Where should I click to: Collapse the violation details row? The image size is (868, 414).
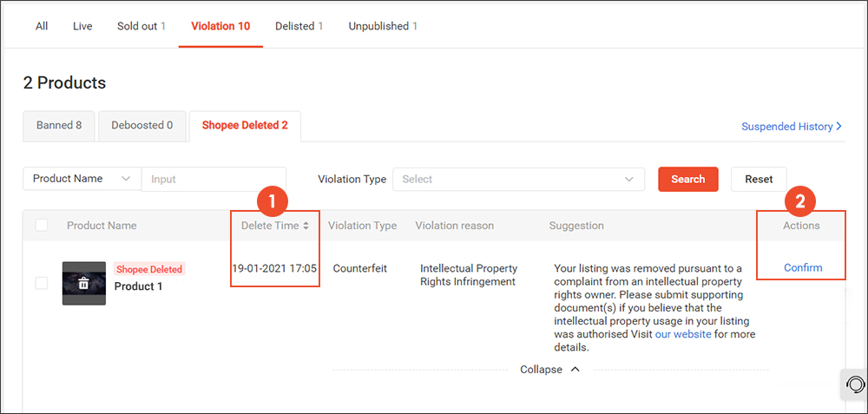click(550, 369)
